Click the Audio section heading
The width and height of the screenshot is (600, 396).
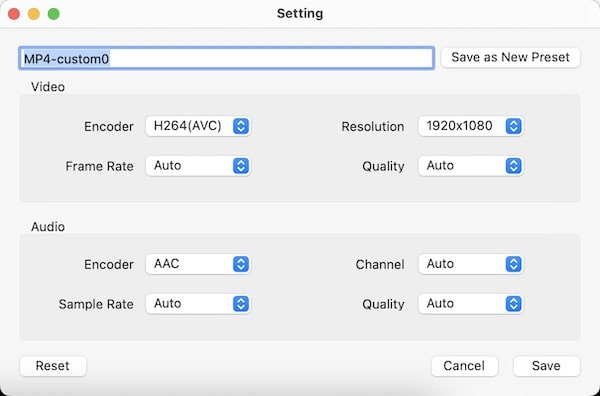(x=48, y=227)
